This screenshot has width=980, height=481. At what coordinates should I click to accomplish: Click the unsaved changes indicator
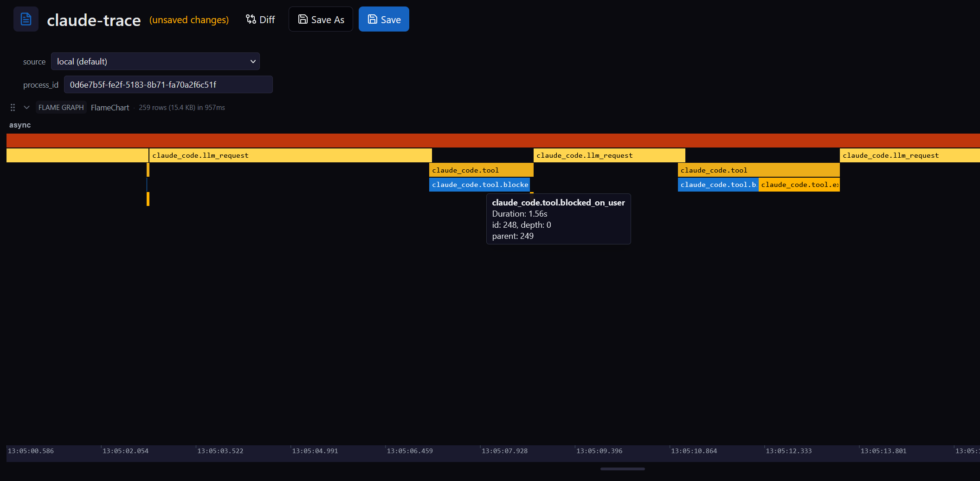[x=189, y=20]
